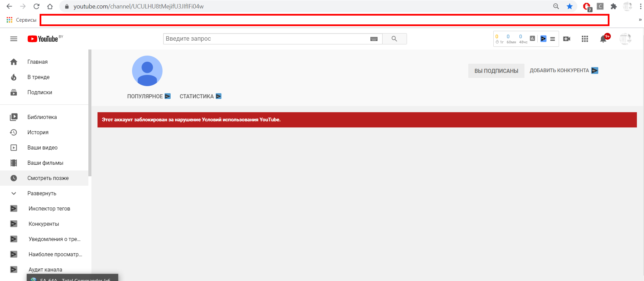Open the vidIQ logo panel in header

click(x=543, y=39)
